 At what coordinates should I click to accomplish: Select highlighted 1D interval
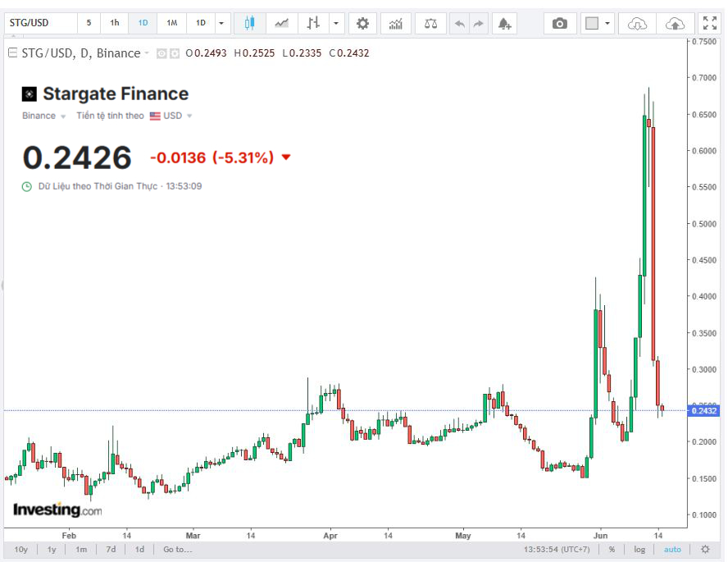coord(143,23)
